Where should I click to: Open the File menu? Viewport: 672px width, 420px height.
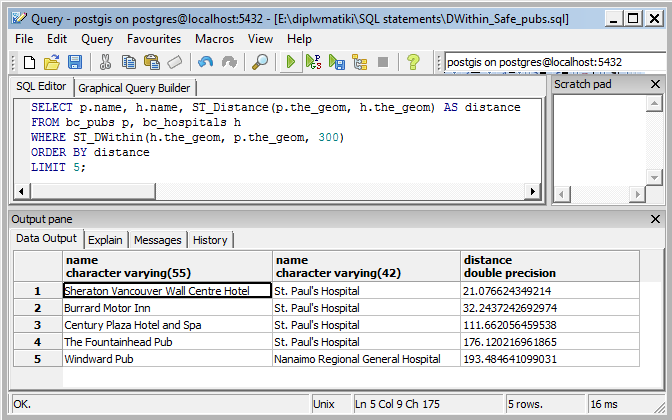[24, 39]
